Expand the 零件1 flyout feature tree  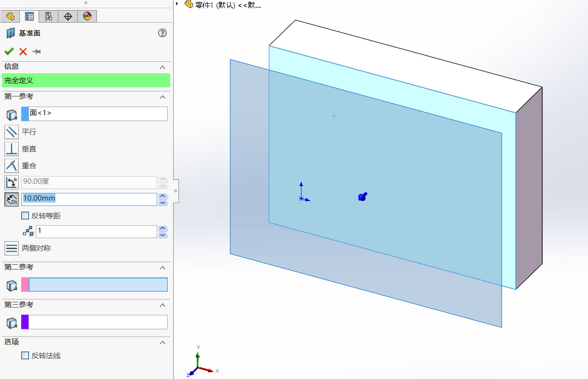[178, 4]
